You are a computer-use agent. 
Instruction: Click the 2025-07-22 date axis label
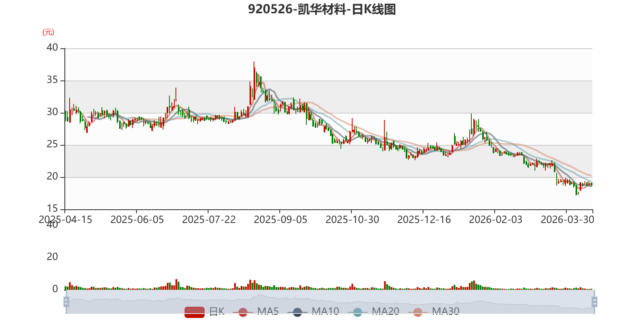click(208, 220)
